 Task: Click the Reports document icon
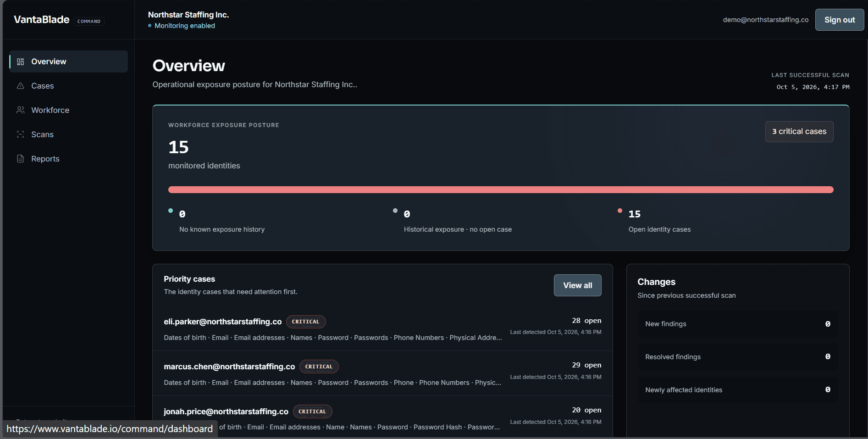pyautogui.click(x=20, y=159)
